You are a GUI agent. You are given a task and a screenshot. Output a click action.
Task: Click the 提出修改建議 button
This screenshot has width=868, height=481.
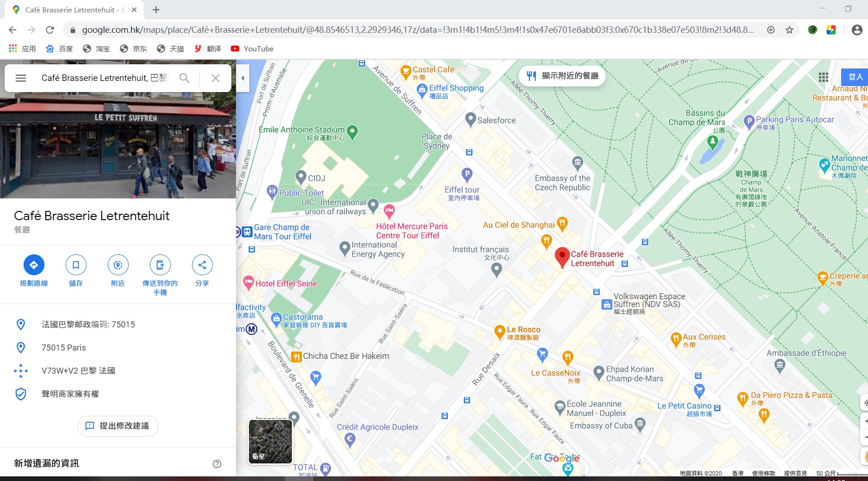(x=118, y=426)
